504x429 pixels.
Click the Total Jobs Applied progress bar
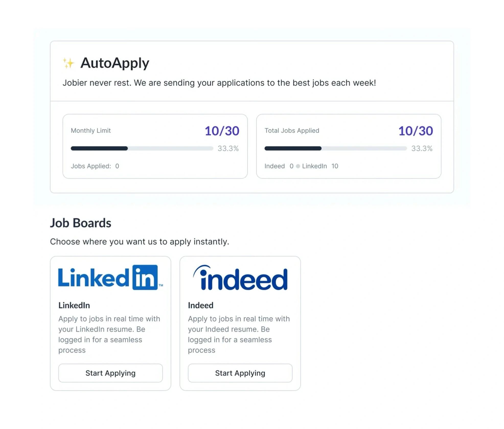click(x=336, y=148)
